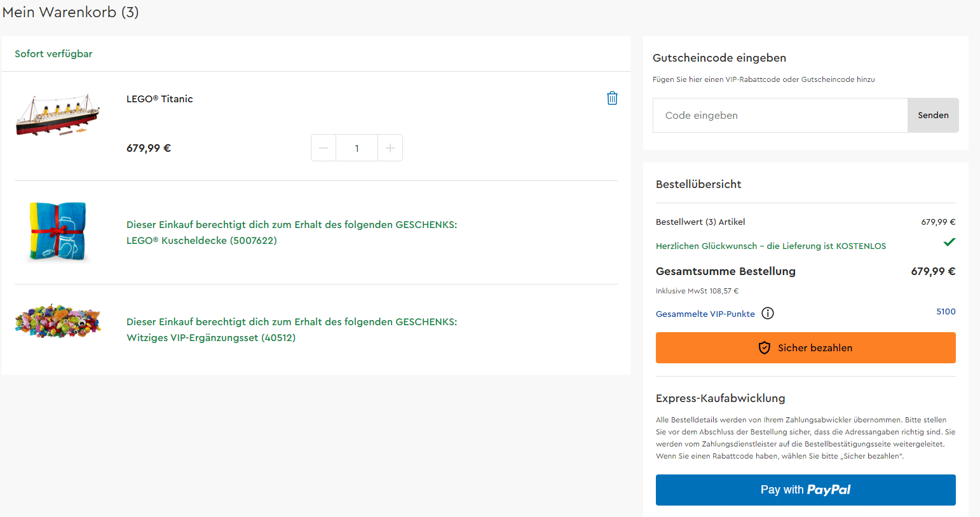
Task: Open the Gesammelte VIP-Punkte link
Action: coord(705,314)
